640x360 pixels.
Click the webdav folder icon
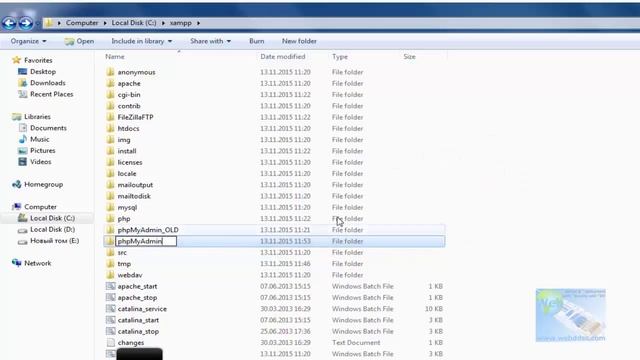pos(110,275)
